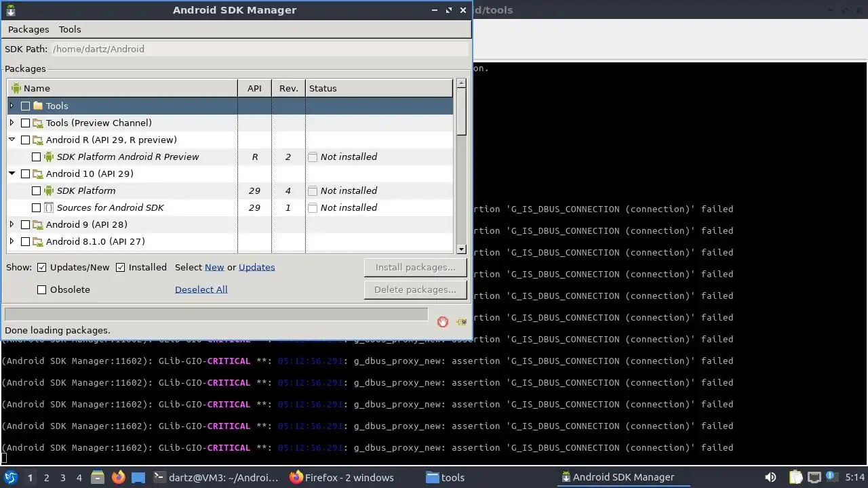868x488 pixels.
Task: Switch to workspace 4 in the taskbar
Action: 79,477
